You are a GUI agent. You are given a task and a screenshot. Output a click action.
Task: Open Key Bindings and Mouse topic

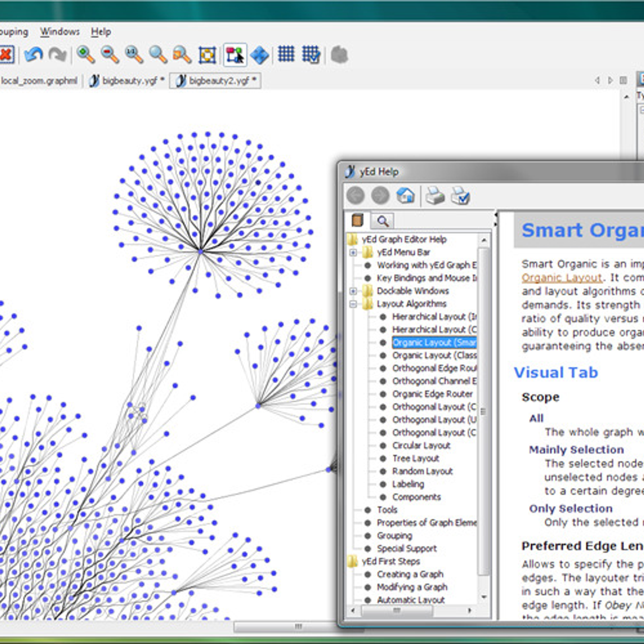coord(427,278)
